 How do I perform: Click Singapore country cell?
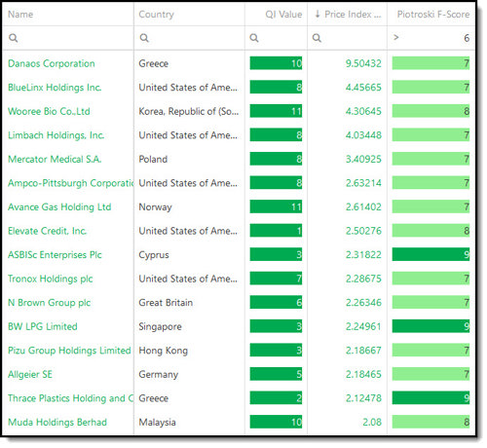click(160, 326)
